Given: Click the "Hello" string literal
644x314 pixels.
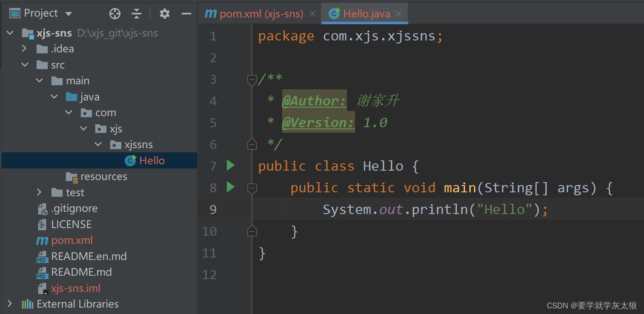Looking at the screenshot, I should [x=504, y=209].
